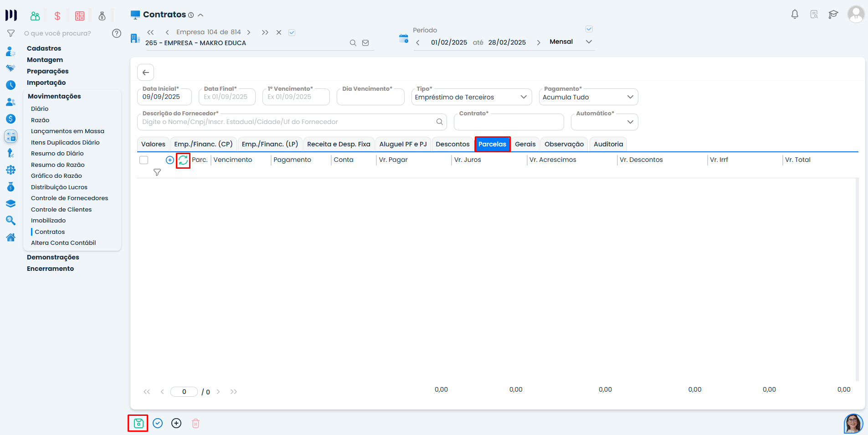Click the add row plus icon in table header
Image resolution: width=868 pixels, height=435 pixels.
[169, 160]
